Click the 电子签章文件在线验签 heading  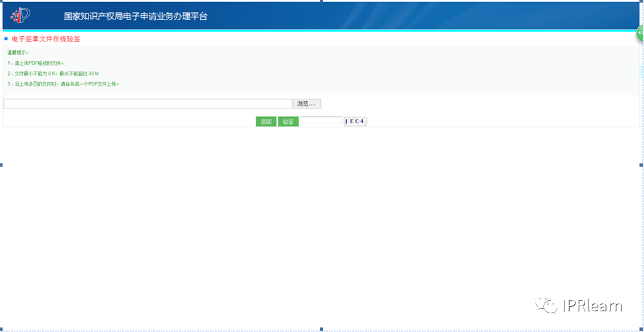(x=46, y=39)
